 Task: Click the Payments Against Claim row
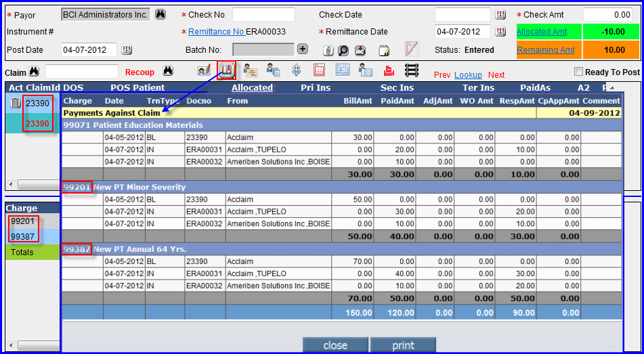click(299, 113)
